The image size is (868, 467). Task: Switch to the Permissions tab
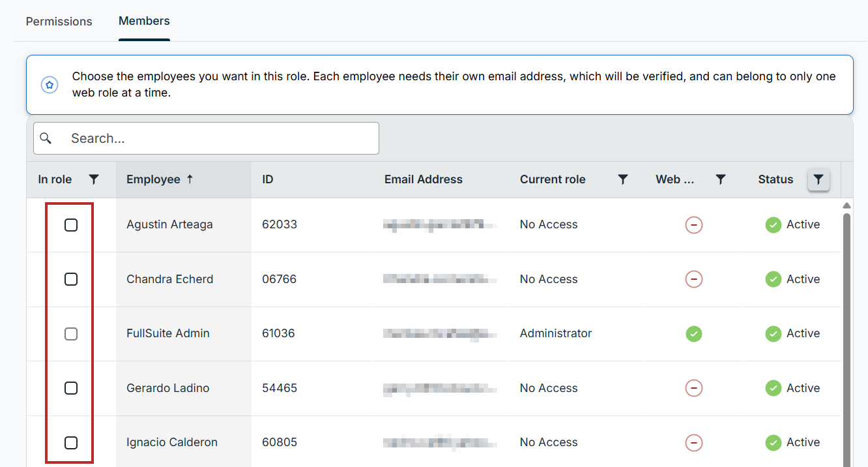point(59,22)
